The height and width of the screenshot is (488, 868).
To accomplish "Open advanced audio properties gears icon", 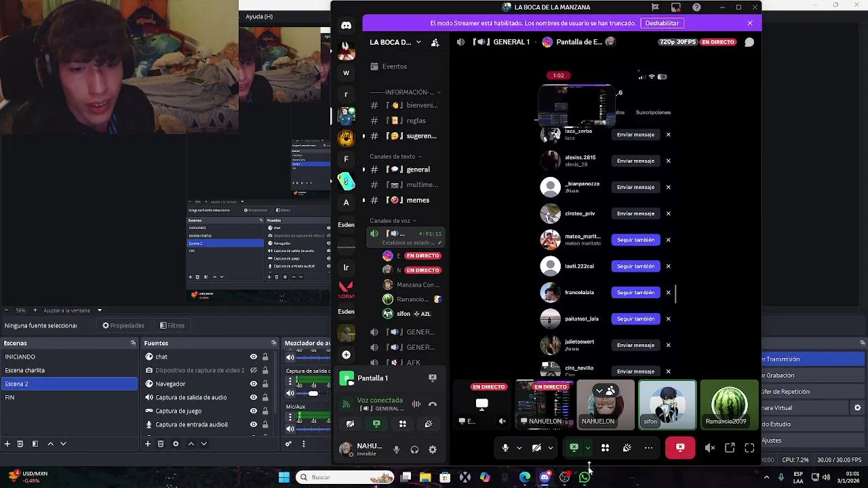I will (x=288, y=444).
